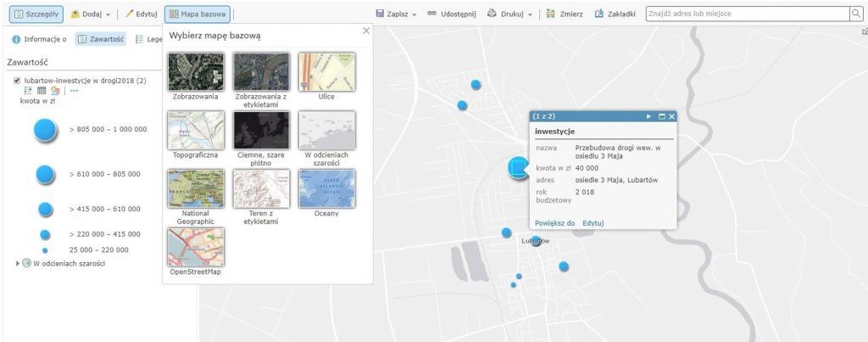This screenshot has height=342, width=868.
Task: Select 'W odcieniach szarości' basemap thumbnail
Action: click(x=326, y=130)
